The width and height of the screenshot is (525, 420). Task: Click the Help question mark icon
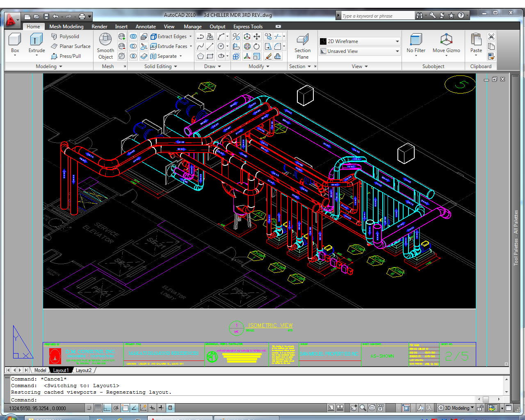[x=461, y=16]
